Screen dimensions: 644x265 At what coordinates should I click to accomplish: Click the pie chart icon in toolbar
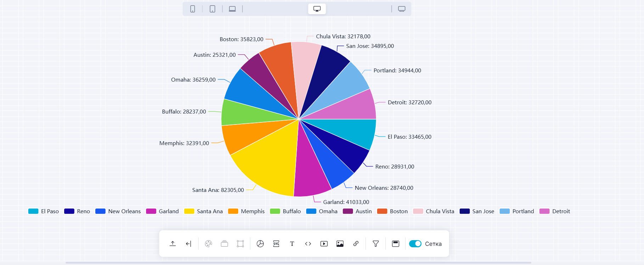tap(260, 244)
